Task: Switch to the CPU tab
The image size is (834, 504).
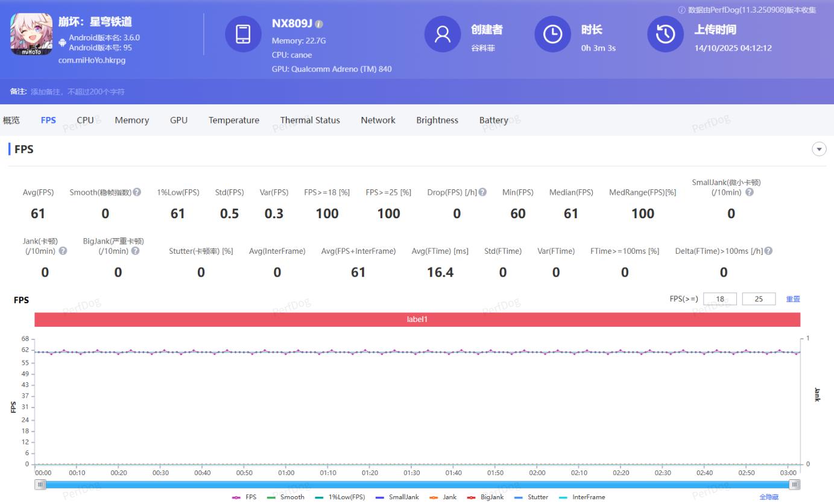Action: click(x=85, y=120)
